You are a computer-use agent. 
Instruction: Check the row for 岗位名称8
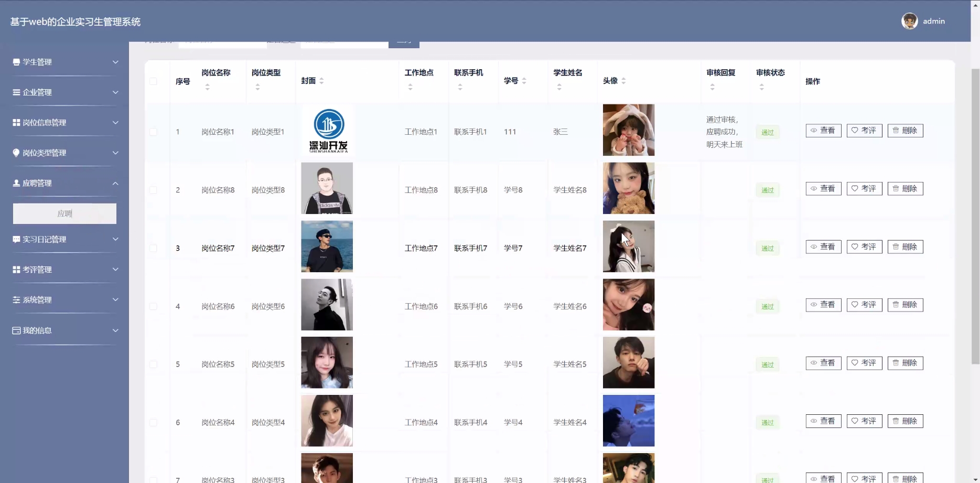[x=153, y=190]
